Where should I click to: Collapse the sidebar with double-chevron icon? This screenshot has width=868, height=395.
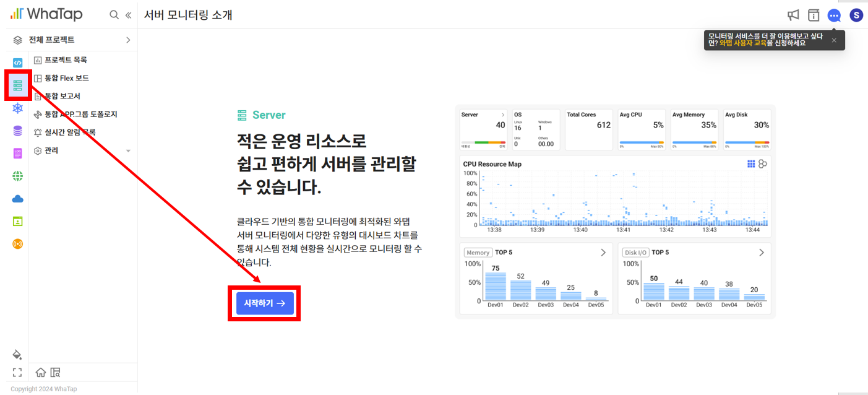click(128, 15)
